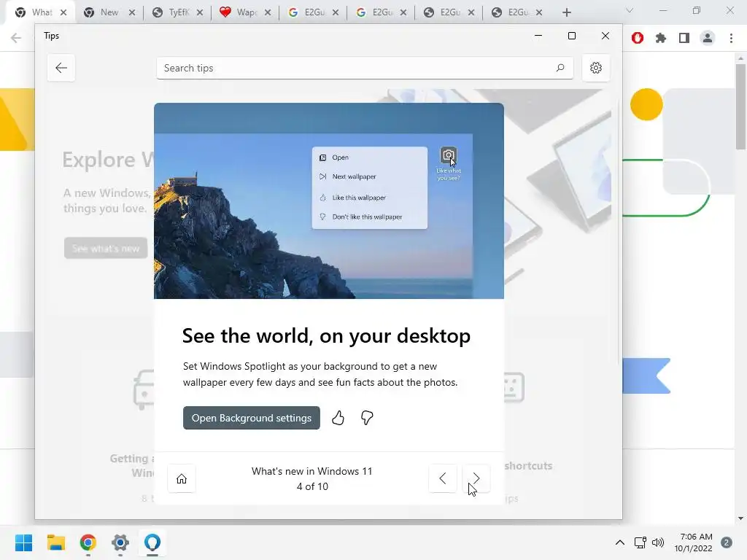This screenshot has height=560, width=747.
Task: Open Settings app from taskbar
Action: (x=120, y=542)
